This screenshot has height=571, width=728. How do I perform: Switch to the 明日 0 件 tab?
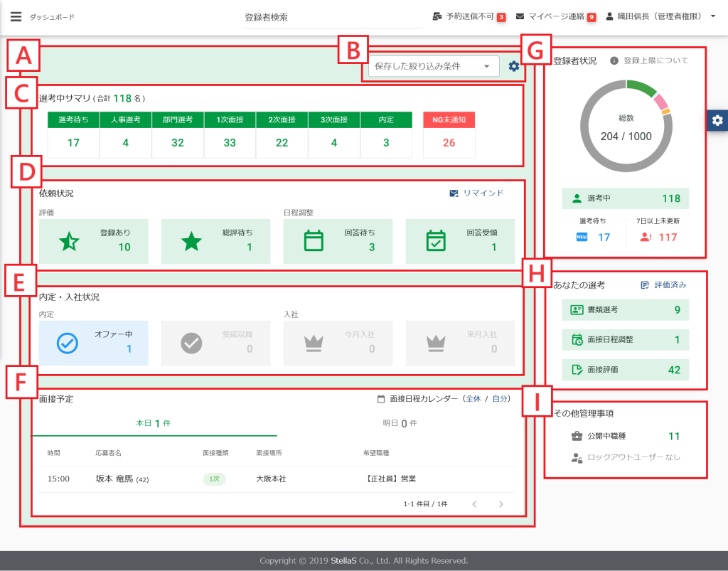[399, 423]
